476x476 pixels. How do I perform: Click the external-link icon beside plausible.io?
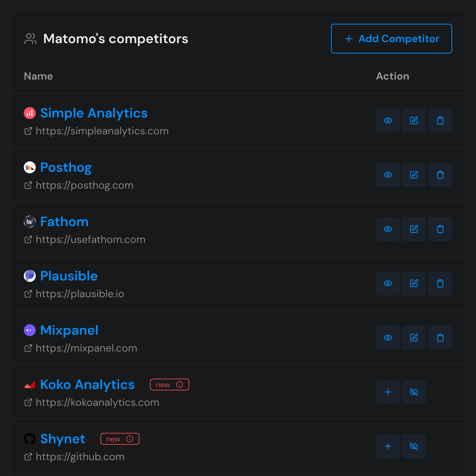29,294
